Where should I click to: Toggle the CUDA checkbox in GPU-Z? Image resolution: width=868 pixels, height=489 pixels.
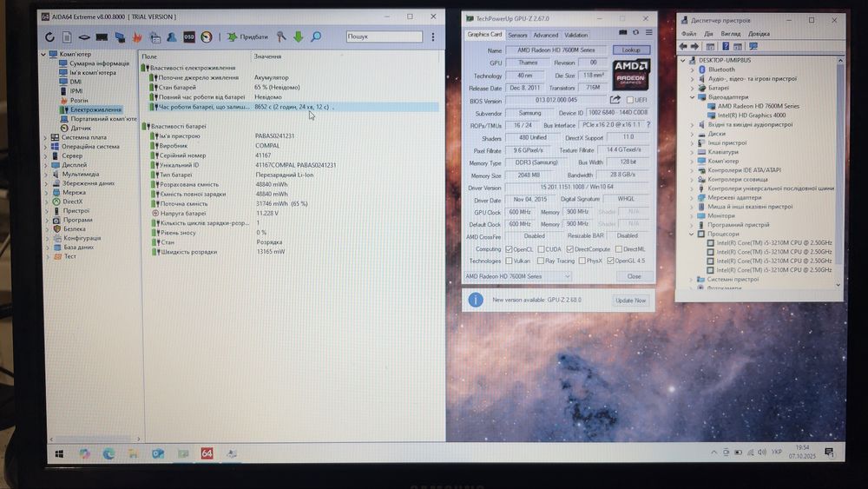(x=541, y=249)
